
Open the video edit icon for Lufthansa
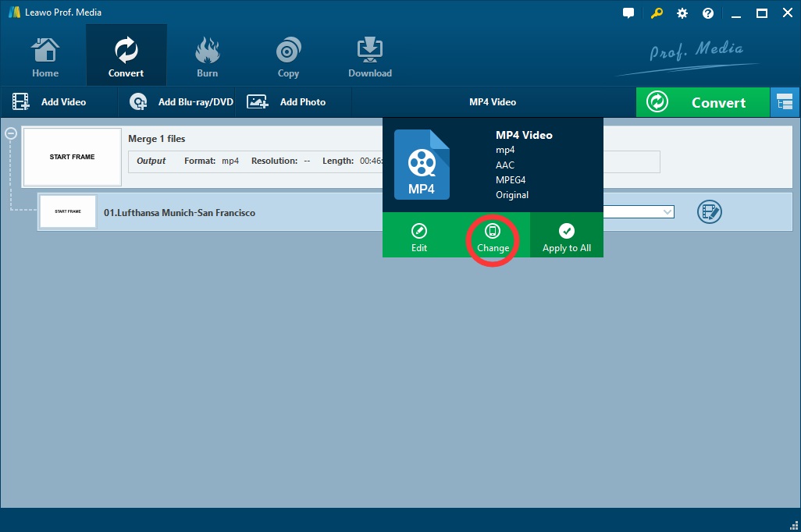710,212
